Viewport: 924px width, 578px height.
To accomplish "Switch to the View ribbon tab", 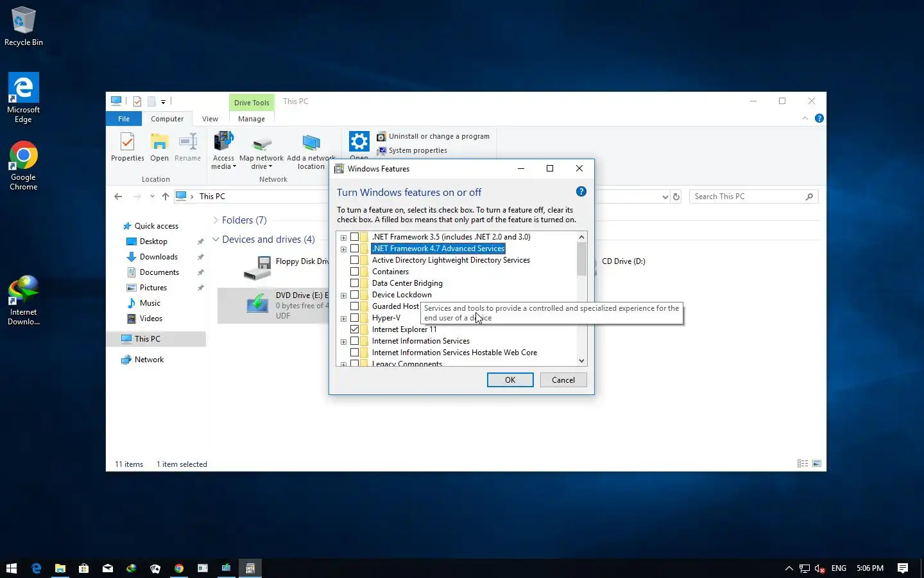I will coord(210,119).
